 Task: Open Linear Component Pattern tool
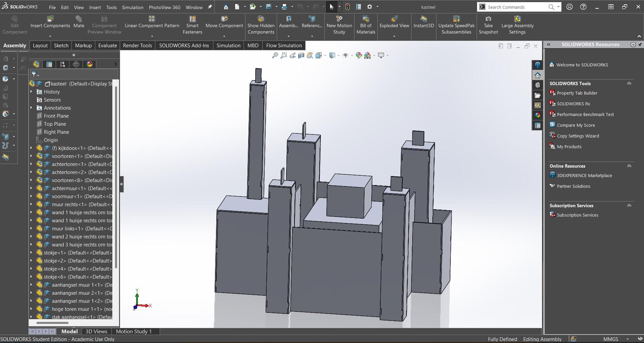coord(152,22)
